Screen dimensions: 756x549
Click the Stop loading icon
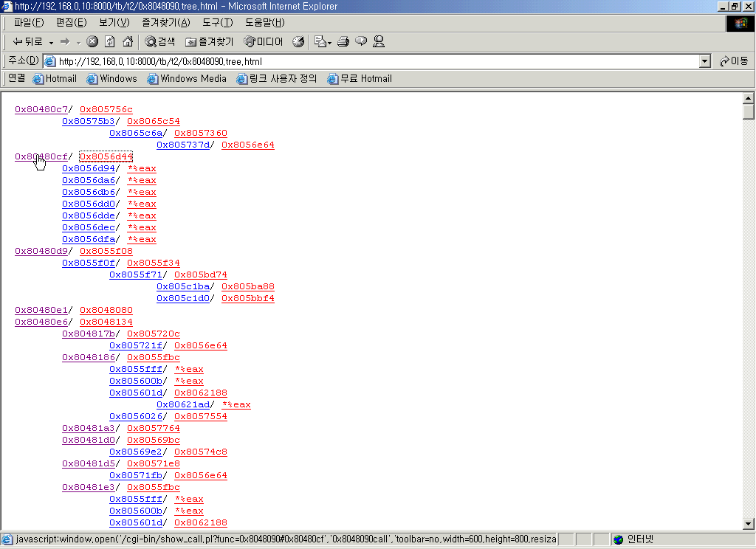pyautogui.click(x=92, y=42)
